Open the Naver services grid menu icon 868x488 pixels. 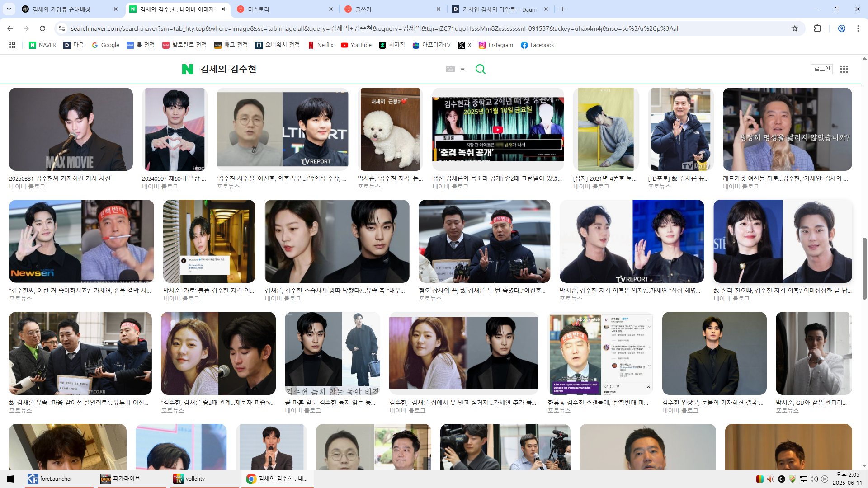[x=844, y=69]
